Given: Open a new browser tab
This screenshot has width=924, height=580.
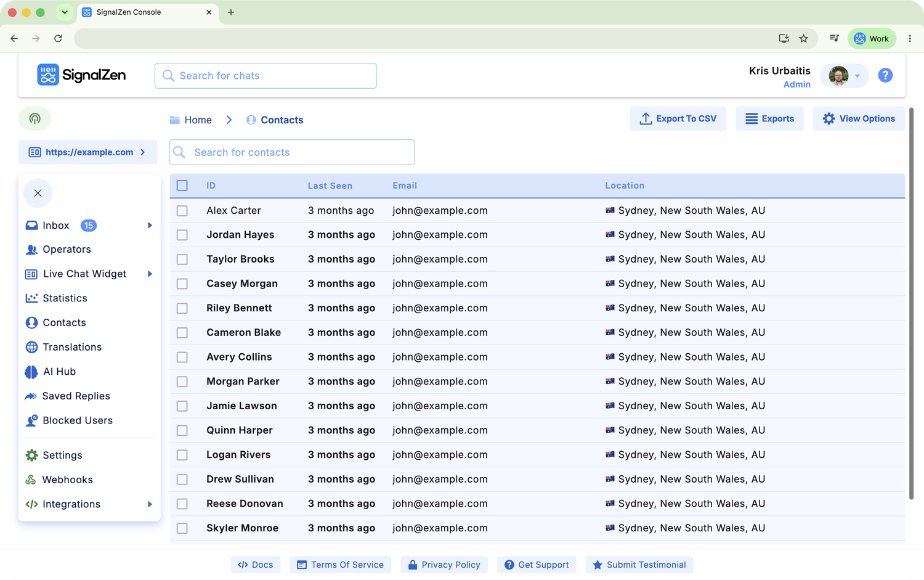Looking at the screenshot, I should pos(231,12).
